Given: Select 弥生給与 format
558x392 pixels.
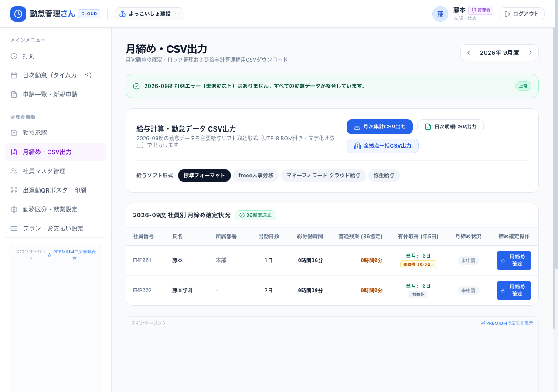Looking at the screenshot, I should point(384,176).
